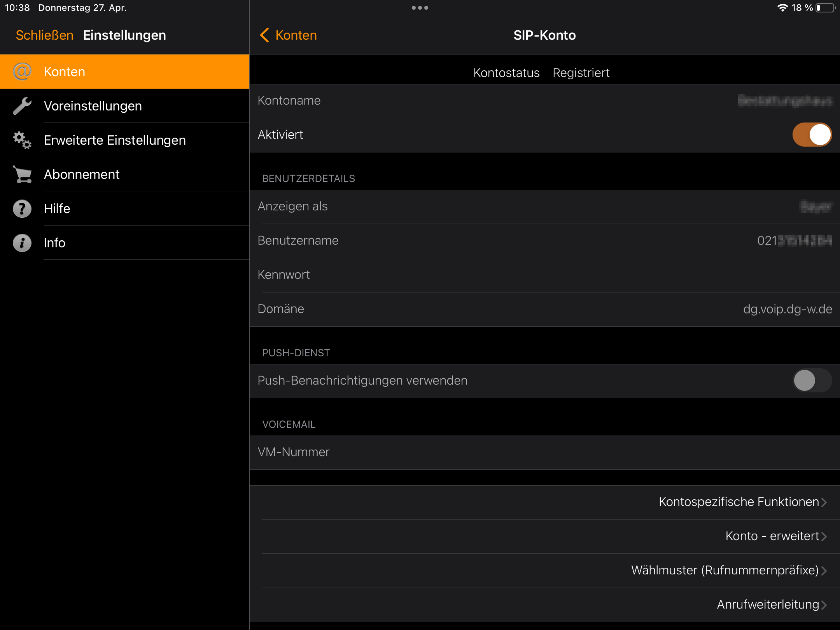
Task: Tap the Kennwort field
Action: click(x=544, y=275)
